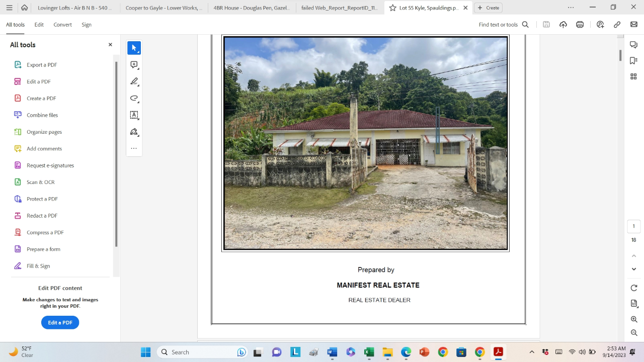
Task: Zoom out of the document
Action: tap(634, 333)
